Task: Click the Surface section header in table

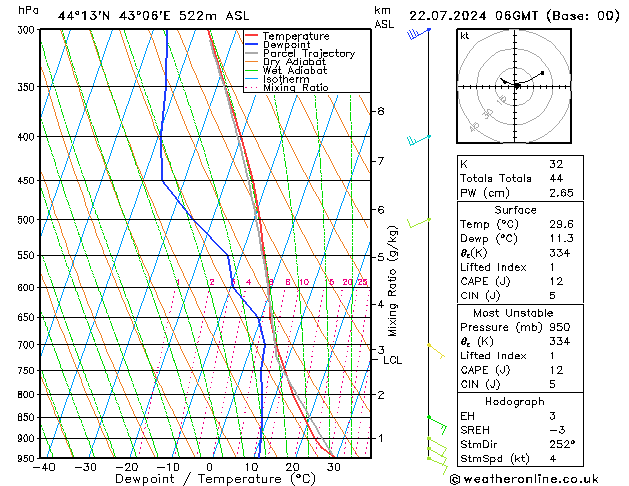Action: [516, 210]
